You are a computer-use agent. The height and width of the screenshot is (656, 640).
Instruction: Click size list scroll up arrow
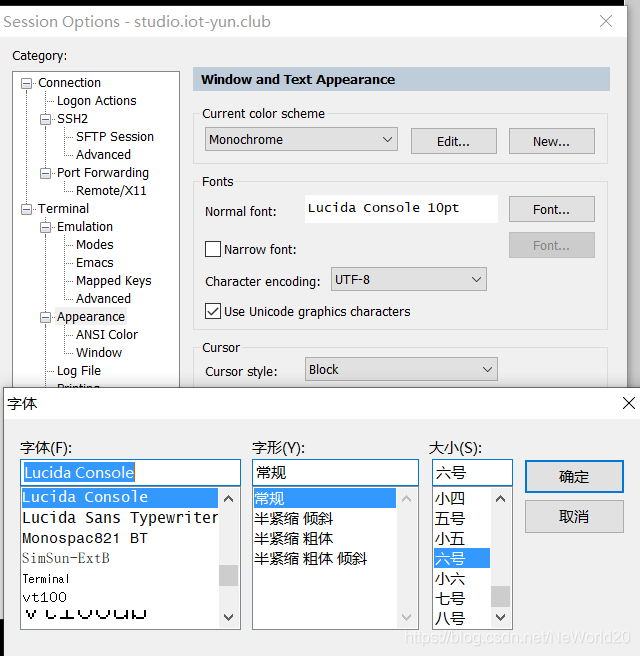coord(500,498)
